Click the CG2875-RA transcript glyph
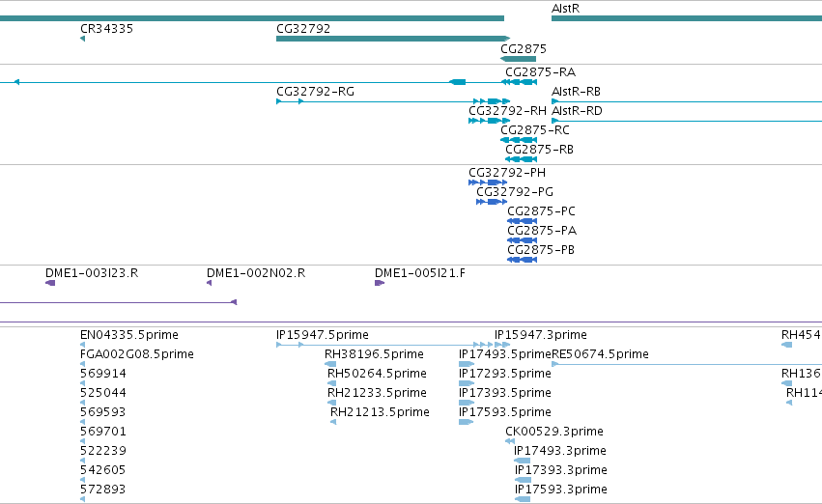 tap(519, 82)
